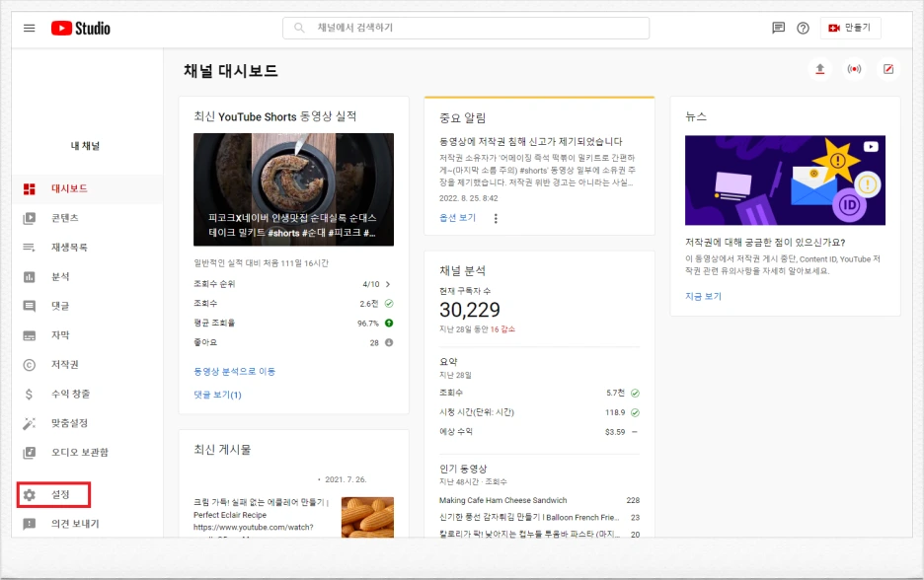Viewport: 924px width, 580px height.
Task: Click the news headline 저작권에 대해 궁금한 점이 있으신가요?
Action: point(765,242)
